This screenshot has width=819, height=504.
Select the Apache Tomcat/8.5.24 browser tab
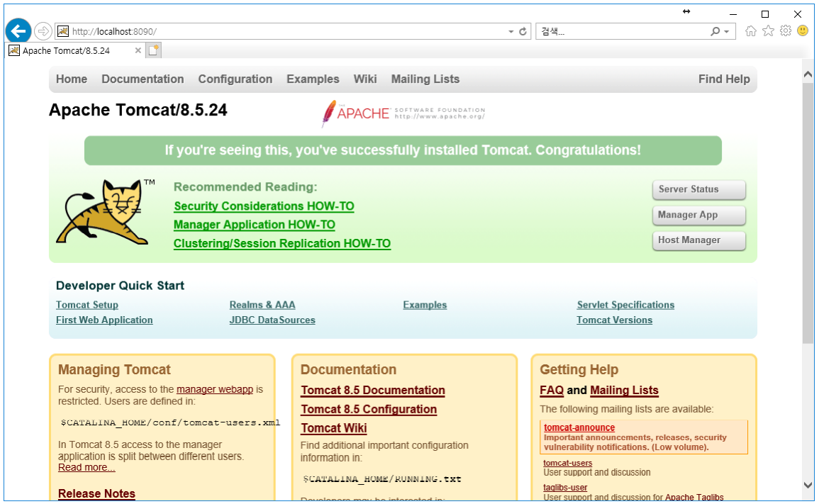74,50
